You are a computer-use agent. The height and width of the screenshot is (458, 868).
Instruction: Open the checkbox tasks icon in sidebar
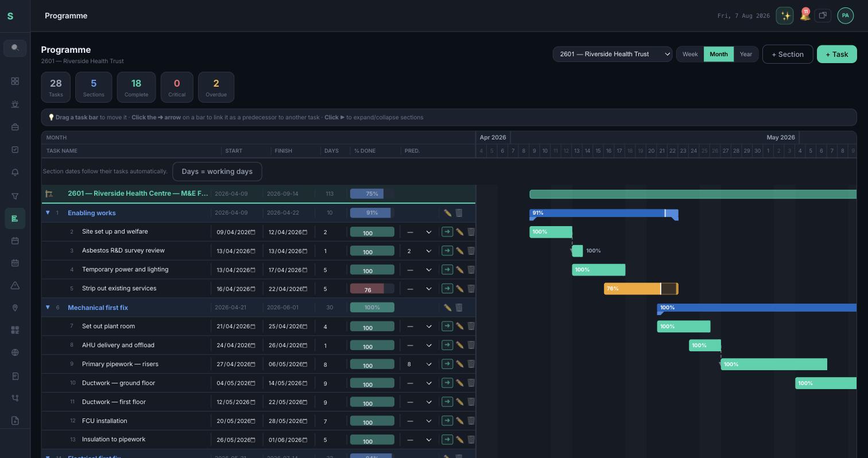[15, 150]
